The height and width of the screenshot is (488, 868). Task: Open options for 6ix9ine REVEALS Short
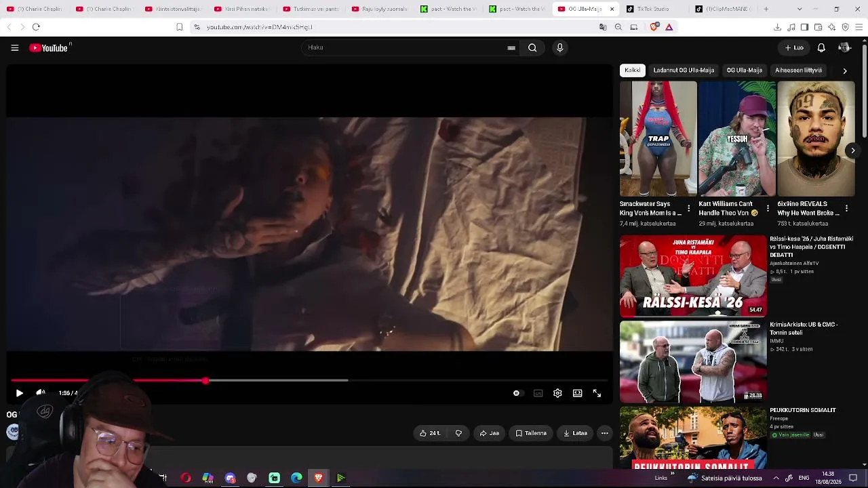846,209
